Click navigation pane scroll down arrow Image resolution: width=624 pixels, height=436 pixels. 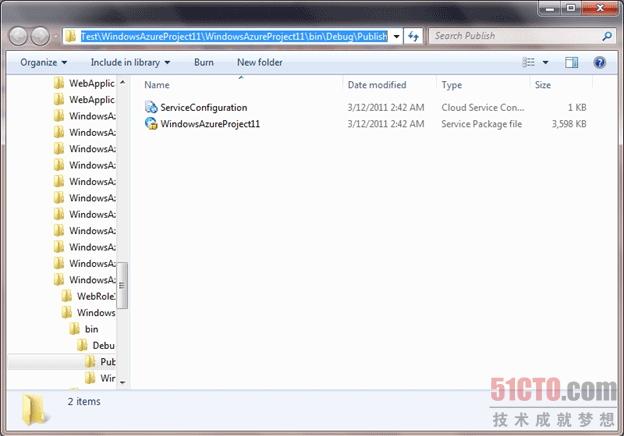coord(123,382)
